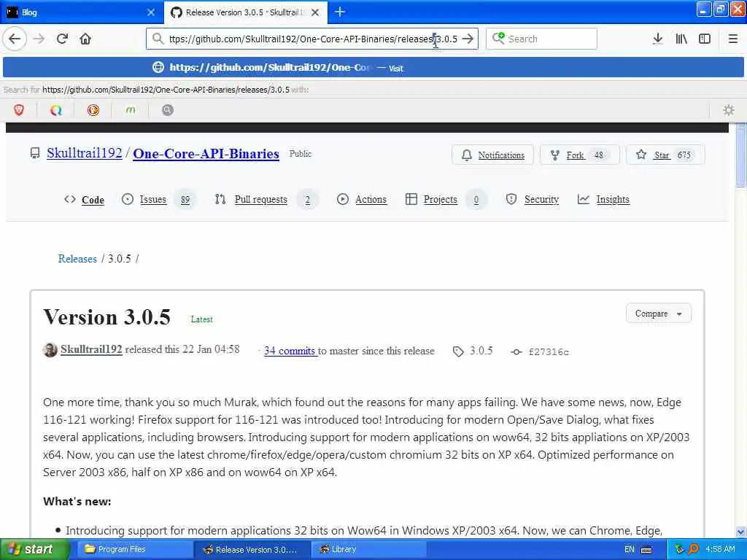Open the One-Core-API-Binaries repository link

pyautogui.click(x=206, y=153)
